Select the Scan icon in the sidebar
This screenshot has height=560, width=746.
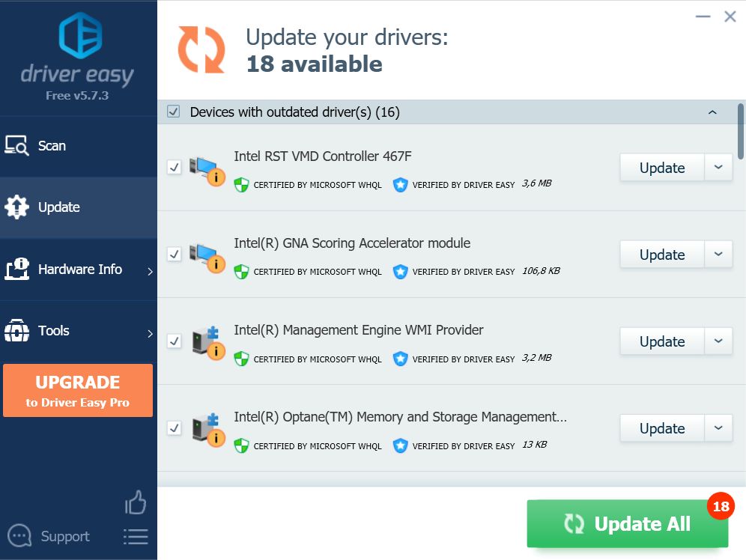click(x=18, y=145)
